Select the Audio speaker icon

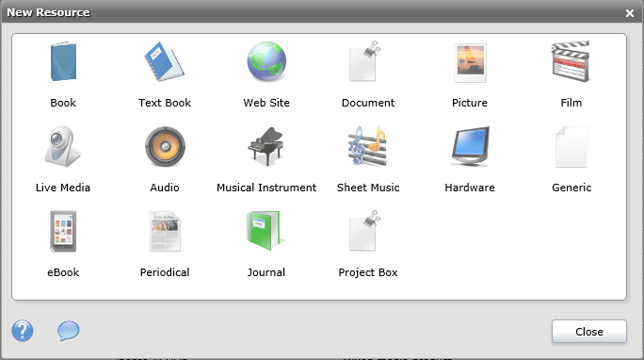[165, 146]
